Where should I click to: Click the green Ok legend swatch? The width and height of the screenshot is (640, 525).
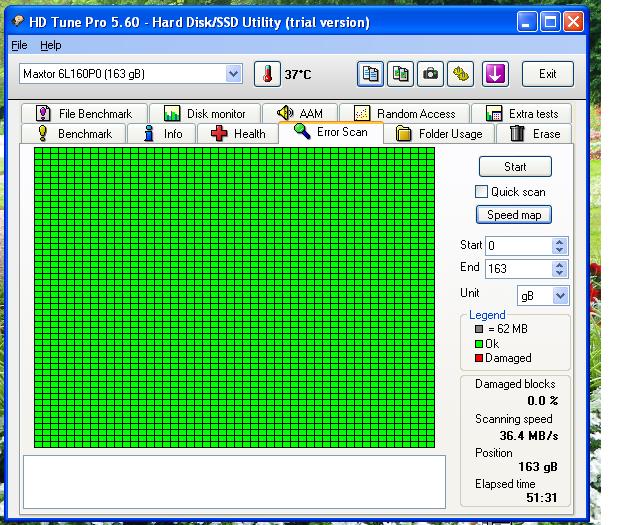479,344
